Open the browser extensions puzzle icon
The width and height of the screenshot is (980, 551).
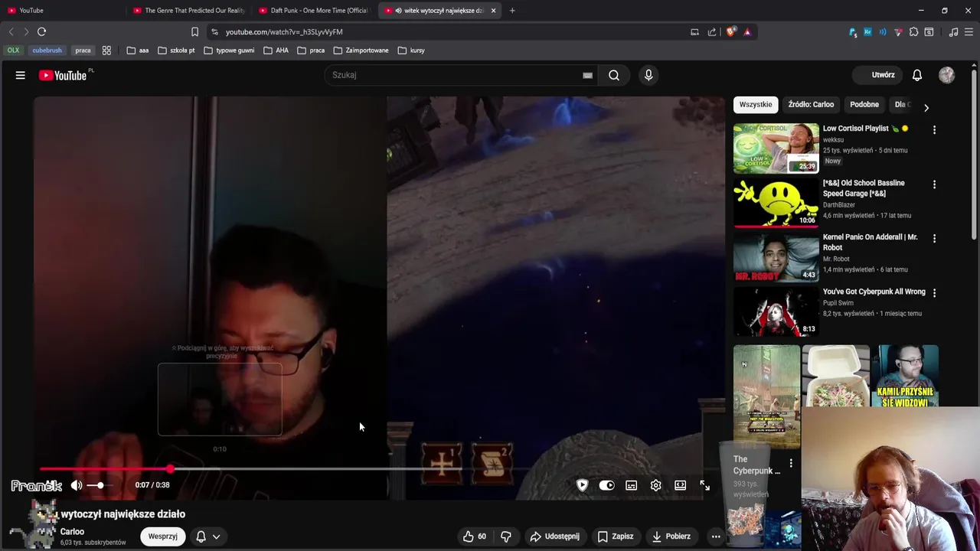coord(913,31)
